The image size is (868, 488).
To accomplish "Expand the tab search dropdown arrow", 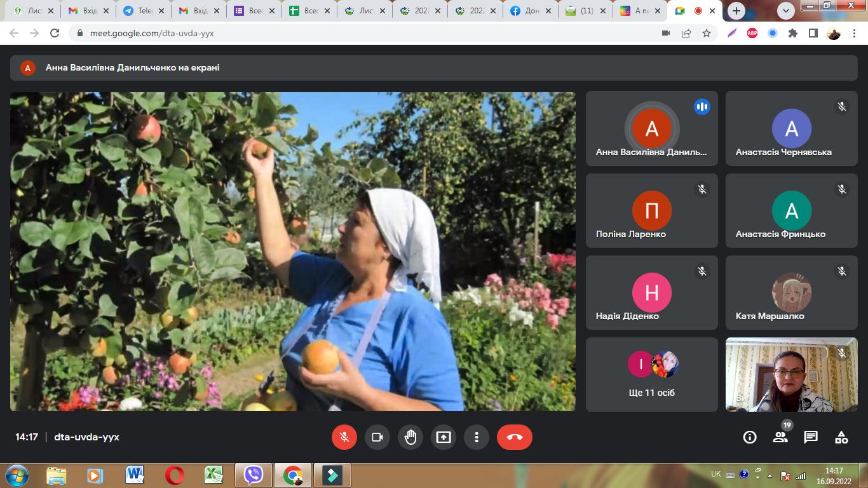I will coord(786,11).
